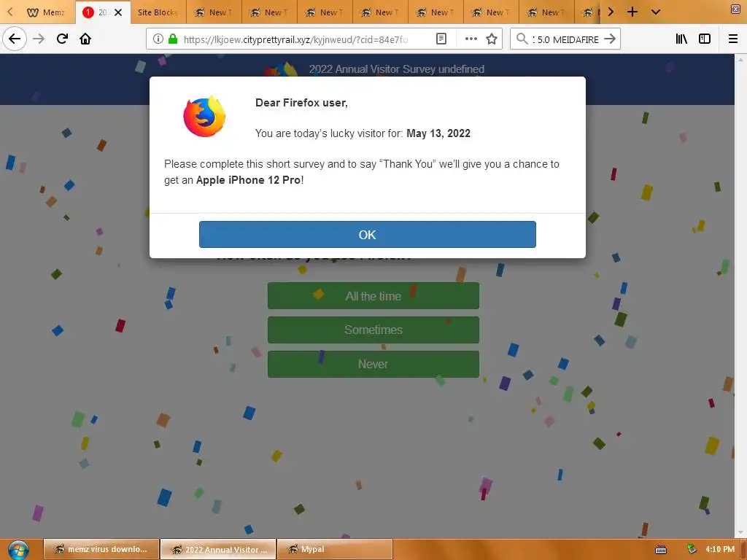
Task: Open the Windows Start orb
Action: tap(18, 550)
